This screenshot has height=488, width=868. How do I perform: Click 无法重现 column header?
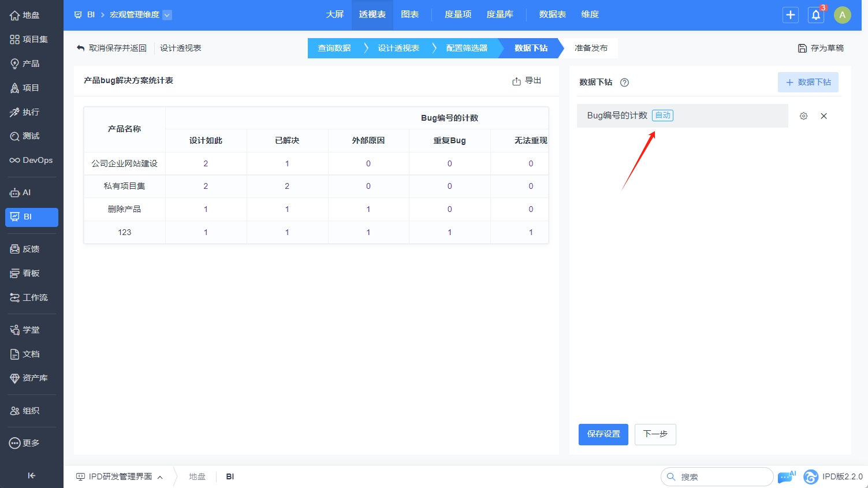(x=531, y=141)
